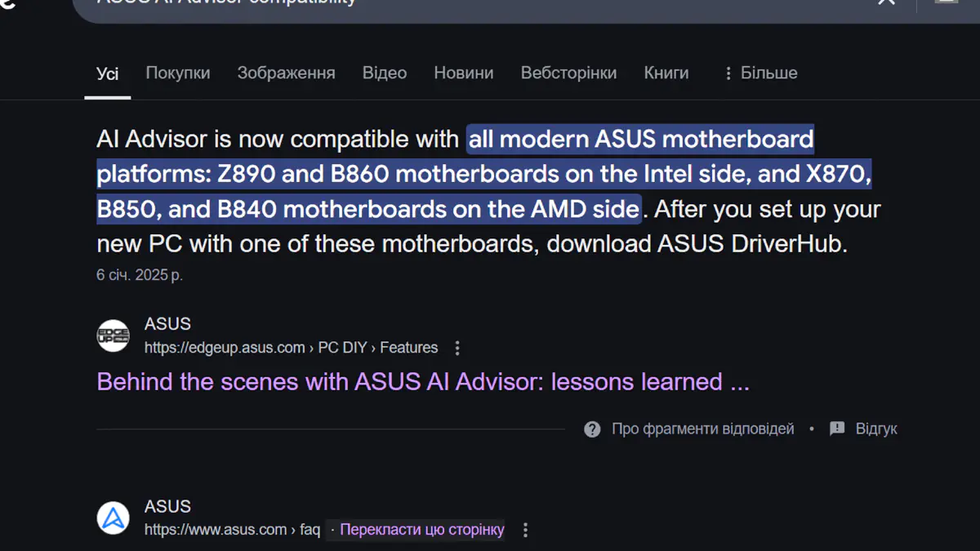Open the profile avatar in the top corner
This screenshot has width=980, height=551.
(x=947, y=4)
